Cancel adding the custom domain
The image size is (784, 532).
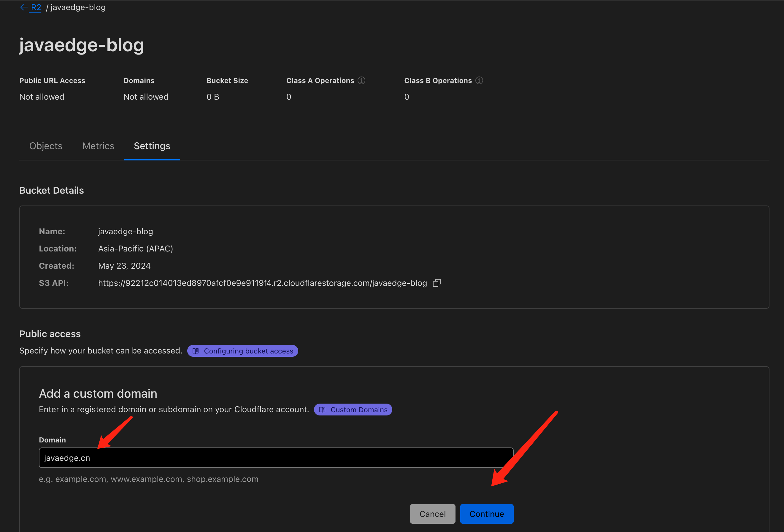(432, 514)
